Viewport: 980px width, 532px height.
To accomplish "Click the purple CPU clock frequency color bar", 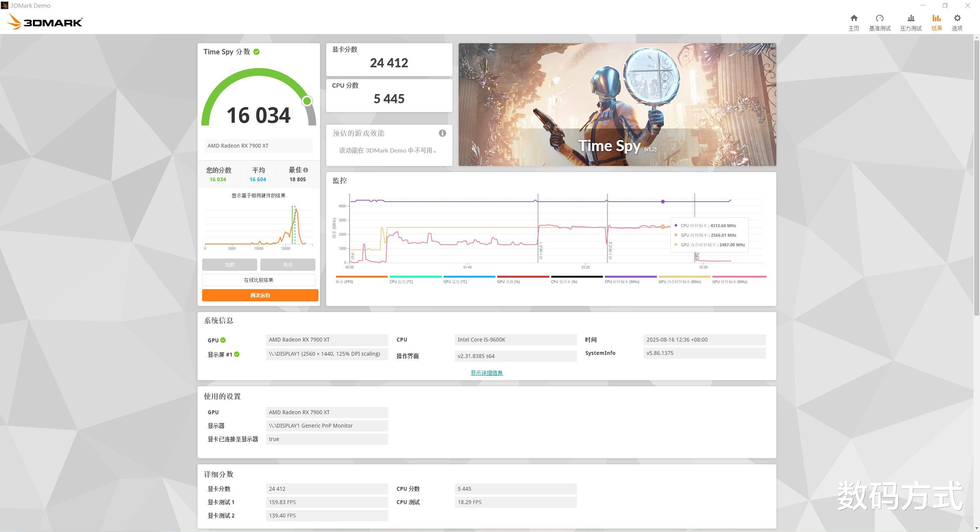I will click(630, 277).
